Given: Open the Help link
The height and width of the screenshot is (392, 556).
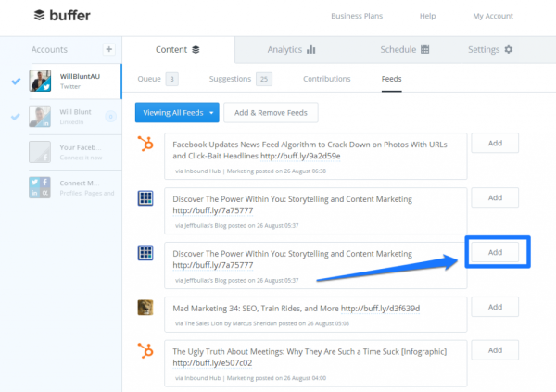Looking at the screenshot, I should pyautogui.click(x=427, y=16).
